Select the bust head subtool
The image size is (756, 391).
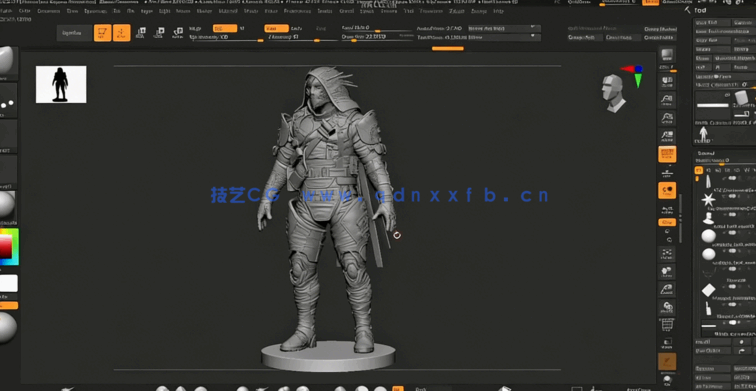pyautogui.click(x=708, y=218)
